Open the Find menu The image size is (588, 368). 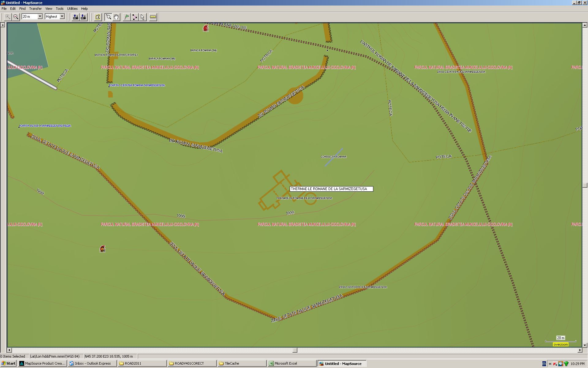(x=22, y=9)
